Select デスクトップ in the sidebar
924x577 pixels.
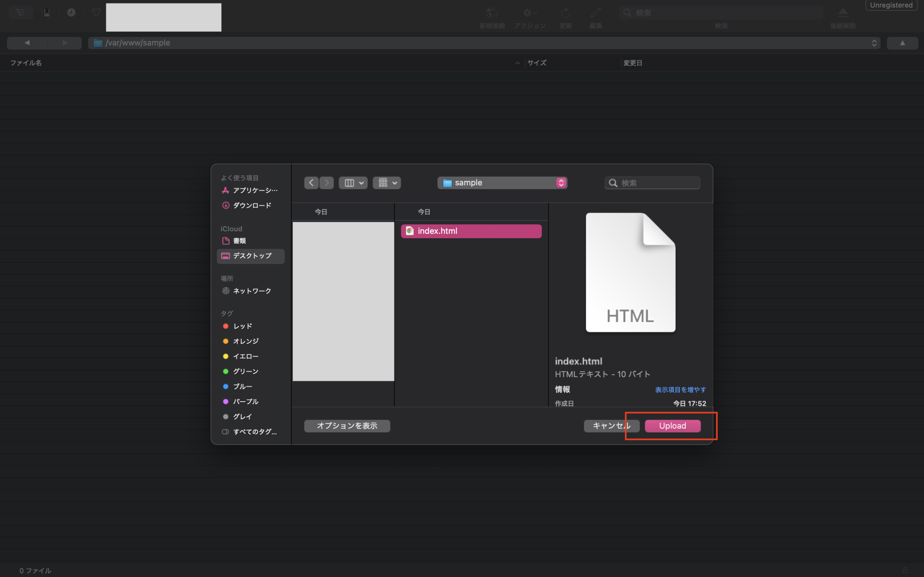(x=250, y=256)
